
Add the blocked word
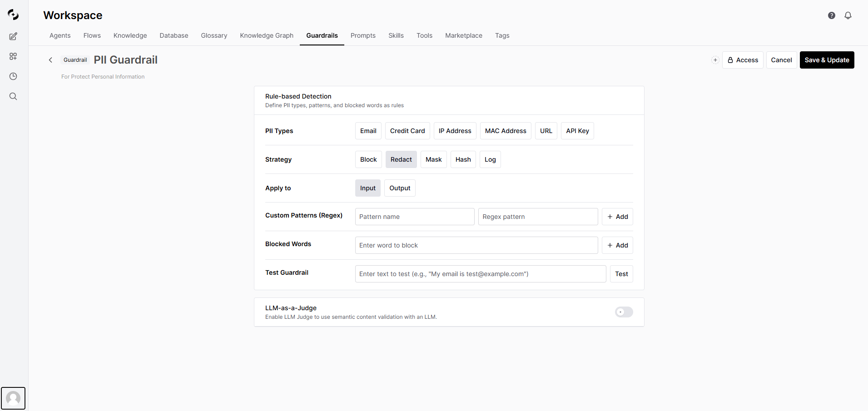[617, 245]
